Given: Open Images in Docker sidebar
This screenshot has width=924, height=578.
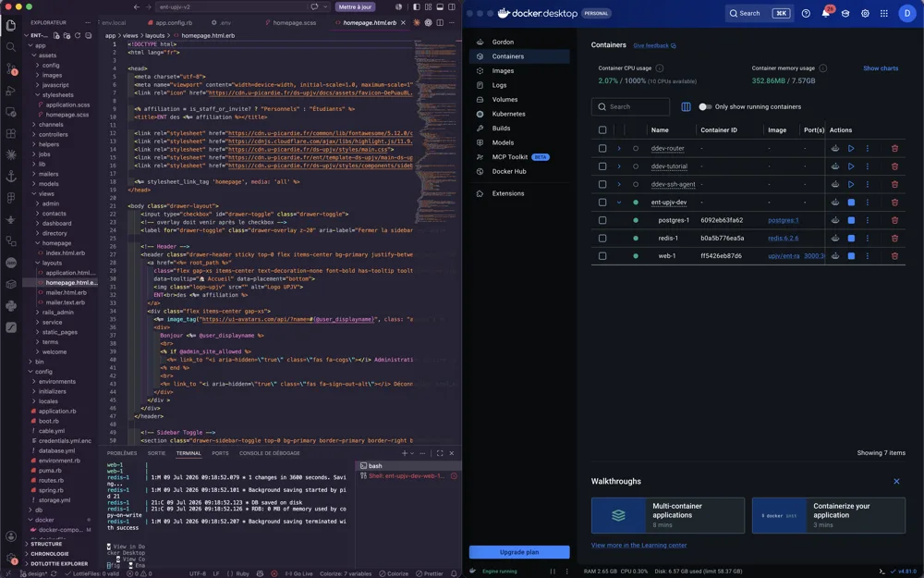Looking at the screenshot, I should click(x=519, y=71).
